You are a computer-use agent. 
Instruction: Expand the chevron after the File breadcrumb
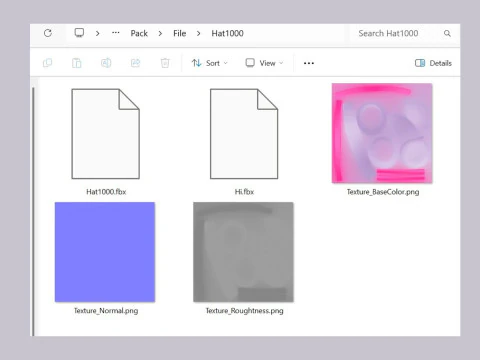199,33
